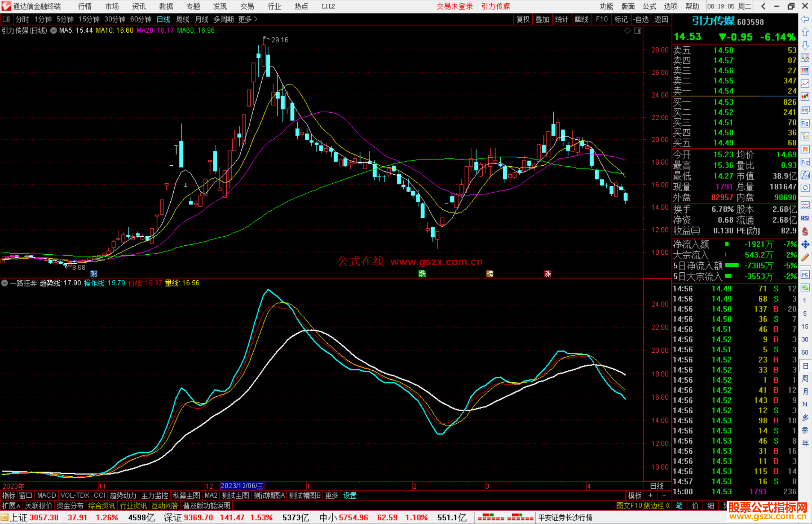Expand the 更多 periods dropdown
The width and height of the screenshot is (812, 524).
click(x=247, y=19)
